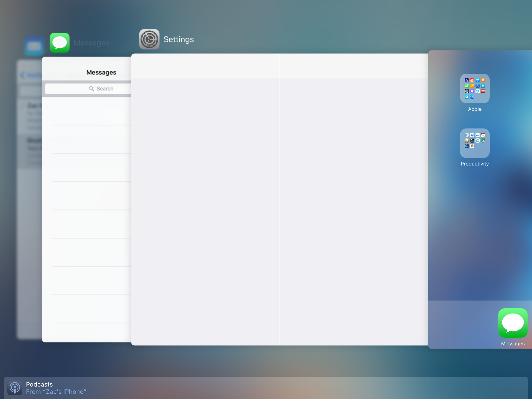The width and height of the screenshot is (532, 399).
Task: Tap the Settings gear icon in the switcher
Action: [149, 39]
